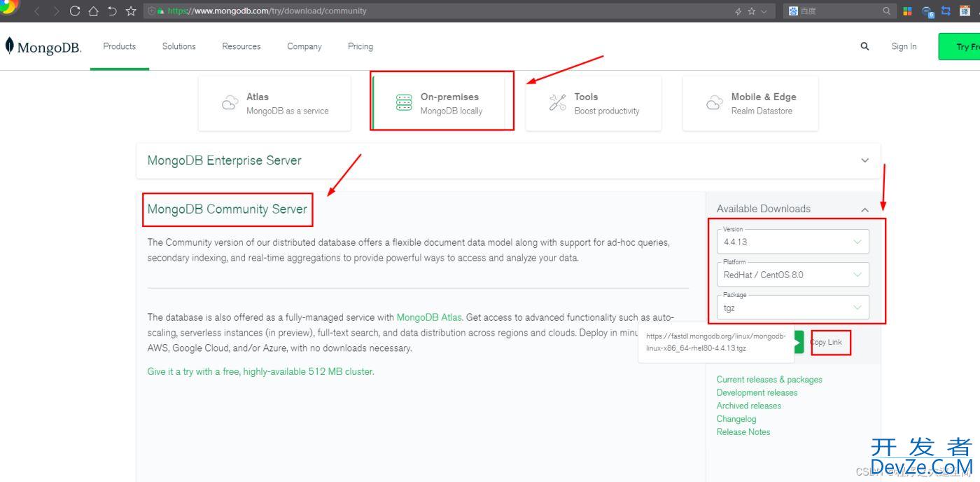The width and height of the screenshot is (980, 482).
Task: Click the Sign In link
Action: (x=904, y=46)
